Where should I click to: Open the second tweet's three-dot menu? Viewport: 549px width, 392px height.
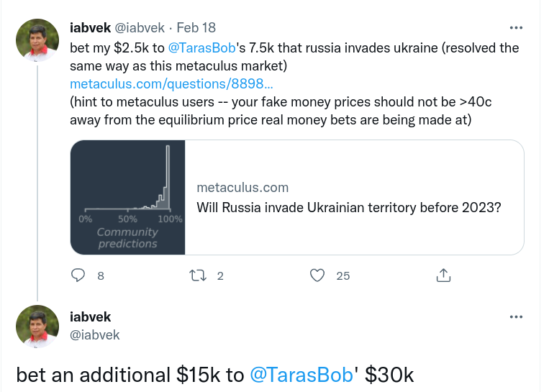516,316
